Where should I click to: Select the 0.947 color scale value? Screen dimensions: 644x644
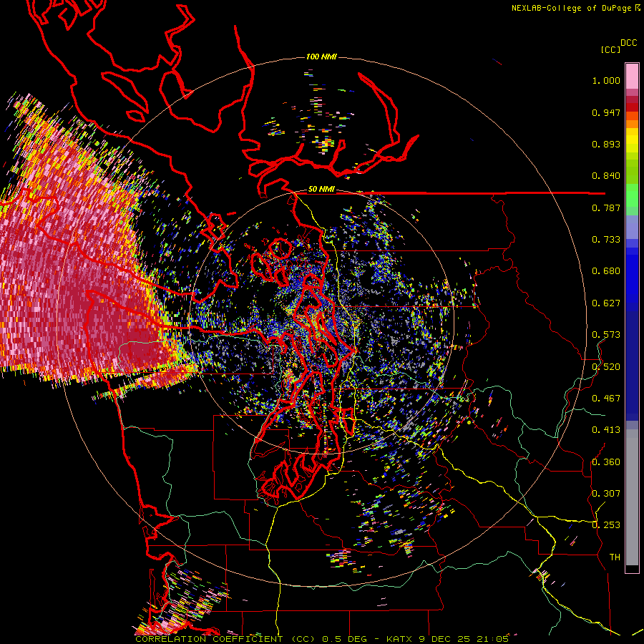click(606, 112)
